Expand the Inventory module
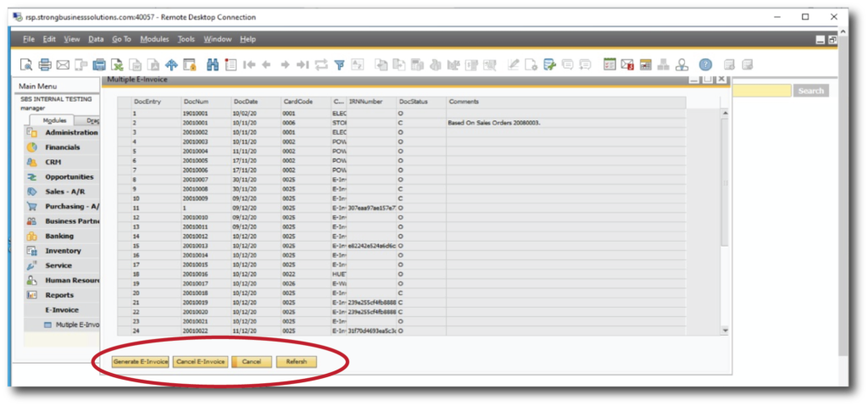The width and height of the screenshot is (868, 406). (63, 251)
